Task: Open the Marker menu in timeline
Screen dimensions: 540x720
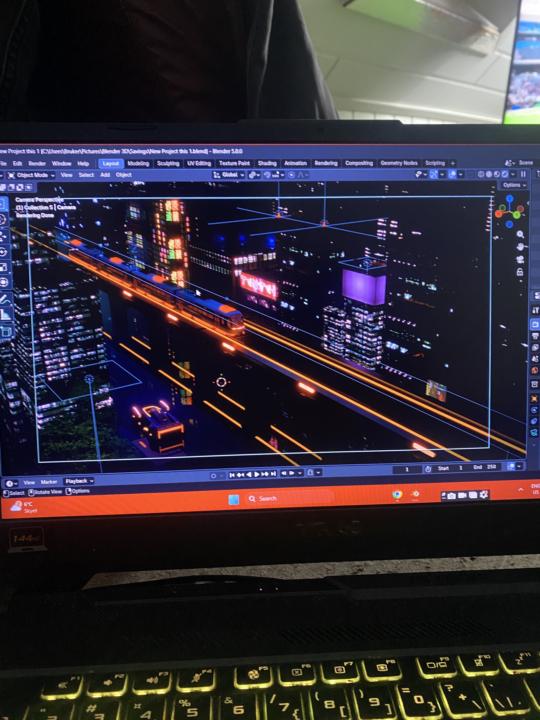Action: click(x=49, y=482)
